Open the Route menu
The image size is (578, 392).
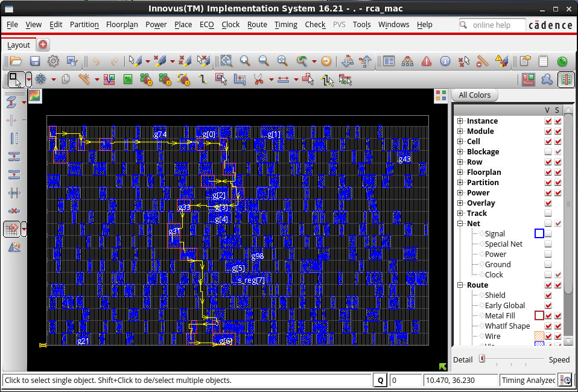[x=257, y=25]
